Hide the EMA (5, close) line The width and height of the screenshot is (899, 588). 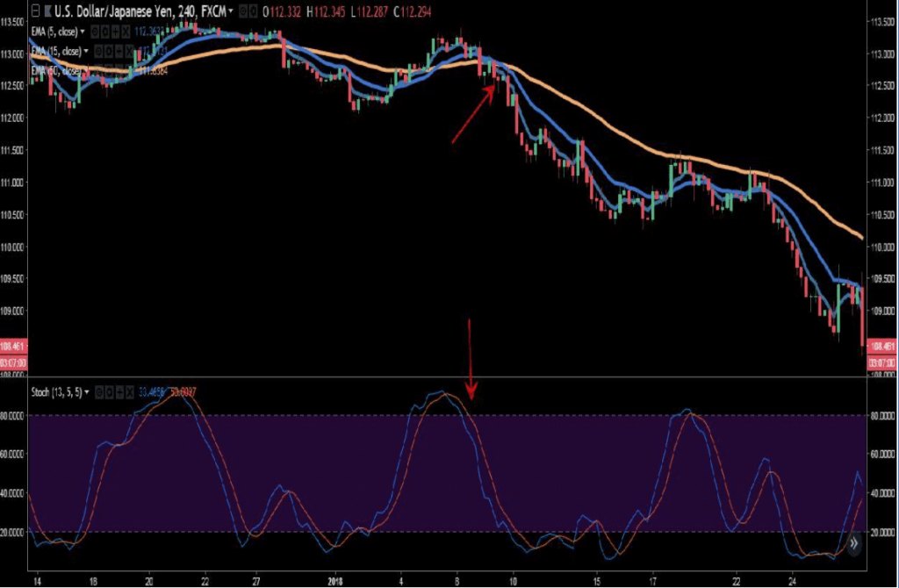[94, 32]
